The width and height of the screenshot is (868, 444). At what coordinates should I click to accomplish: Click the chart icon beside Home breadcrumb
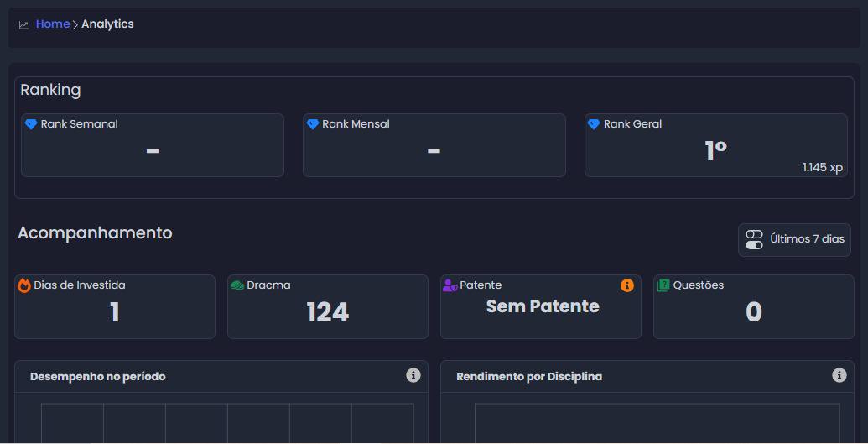(23, 25)
